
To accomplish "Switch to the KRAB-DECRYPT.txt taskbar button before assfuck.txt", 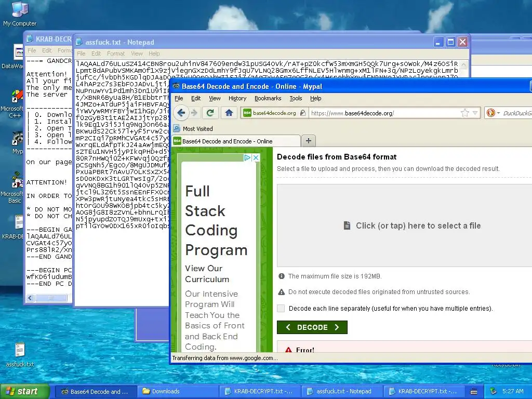I will (x=259, y=391).
